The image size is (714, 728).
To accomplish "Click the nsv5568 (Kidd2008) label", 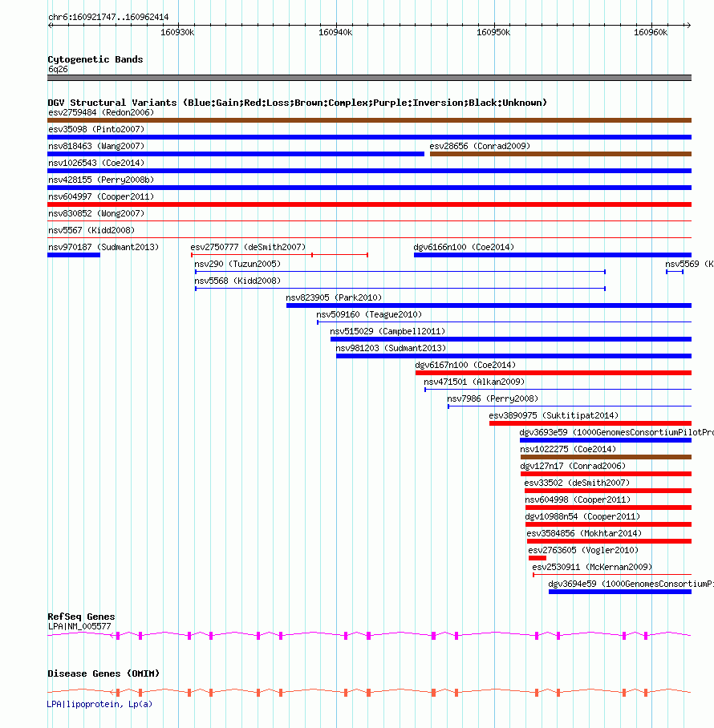I will 237,281.
